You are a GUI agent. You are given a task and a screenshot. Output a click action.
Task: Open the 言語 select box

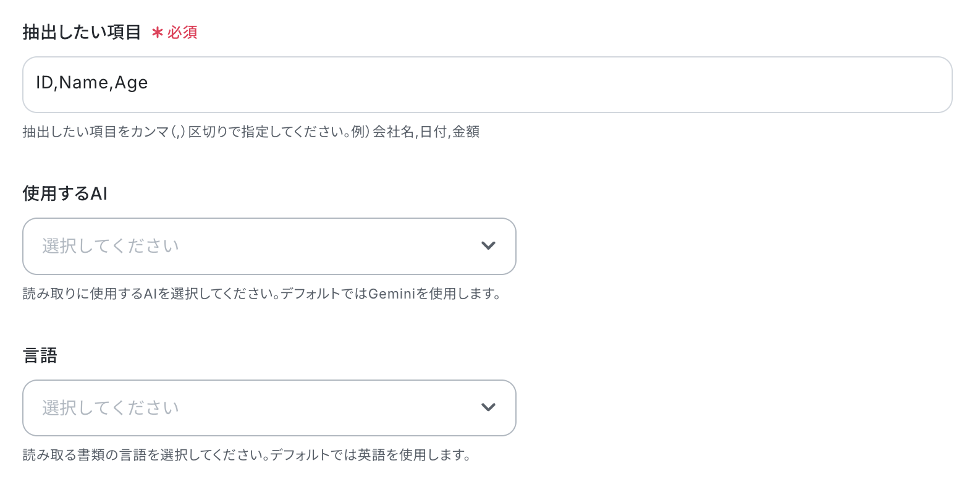(269, 408)
